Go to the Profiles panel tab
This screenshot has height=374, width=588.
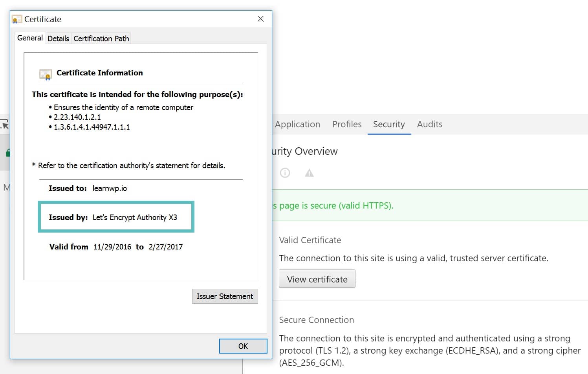click(x=347, y=124)
